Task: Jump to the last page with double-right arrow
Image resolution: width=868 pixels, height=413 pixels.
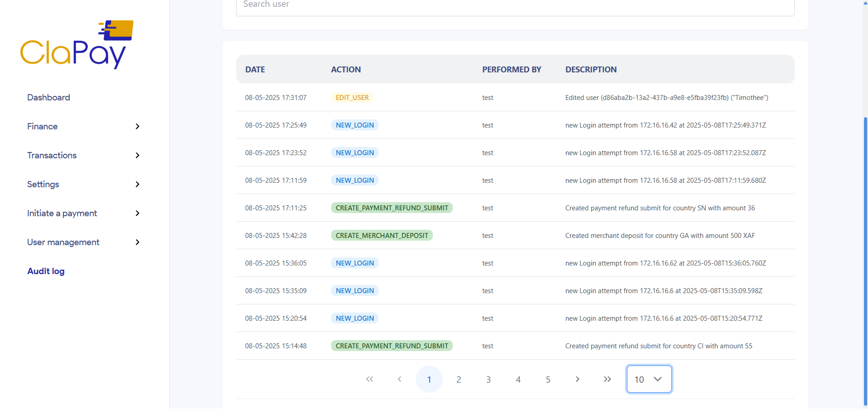Action: click(x=607, y=379)
